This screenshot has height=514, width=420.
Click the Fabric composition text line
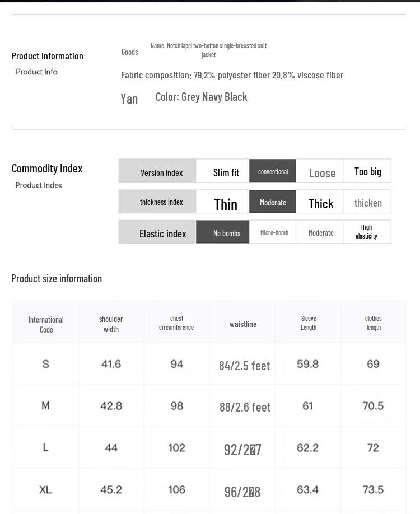click(x=232, y=76)
